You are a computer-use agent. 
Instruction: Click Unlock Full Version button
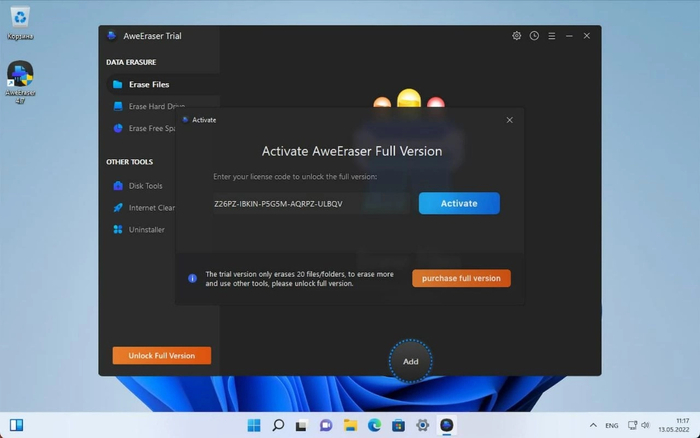(161, 356)
